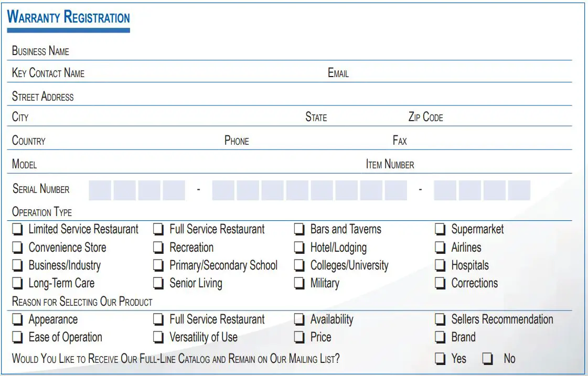Check the Convenience Store option
Screen dimensions: 588x376
pyautogui.click(x=18, y=248)
